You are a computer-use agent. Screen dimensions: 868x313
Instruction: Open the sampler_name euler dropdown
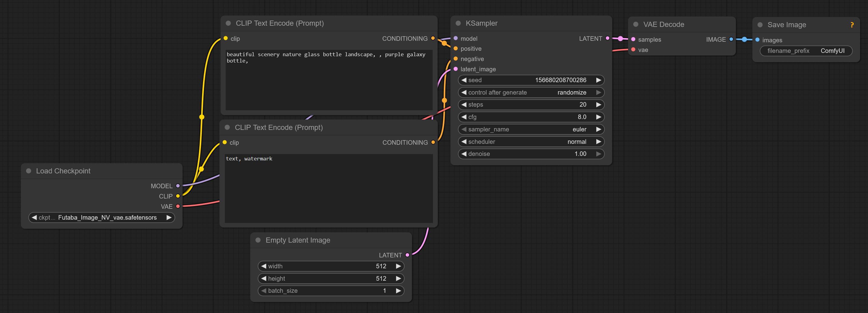pyautogui.click(x=531, y=129)
